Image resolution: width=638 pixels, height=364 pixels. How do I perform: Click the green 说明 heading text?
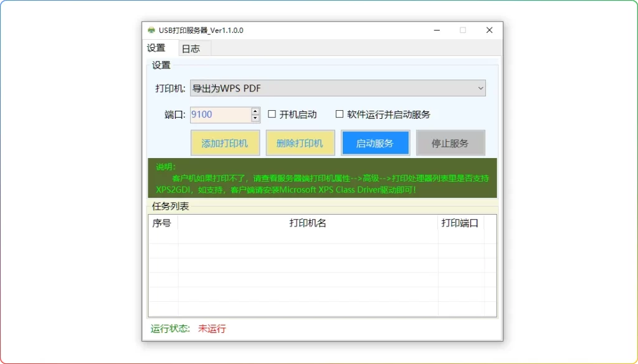coord(166,167)
